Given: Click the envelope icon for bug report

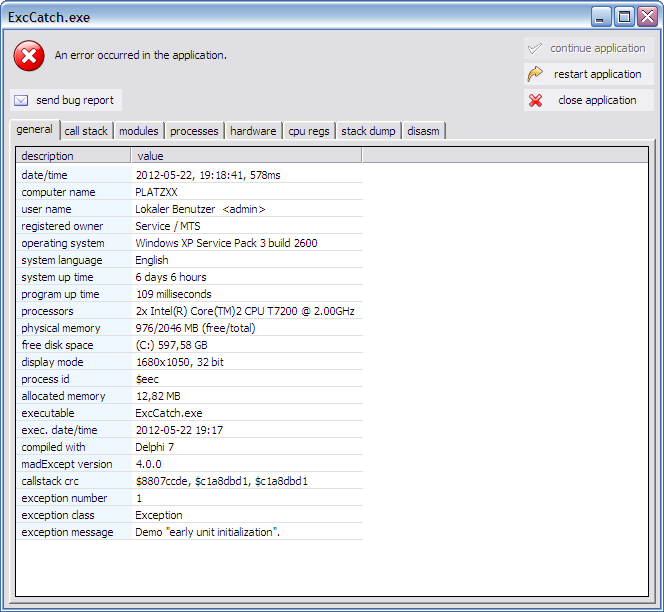Looking at the screenshot, I should coord(21,100).
